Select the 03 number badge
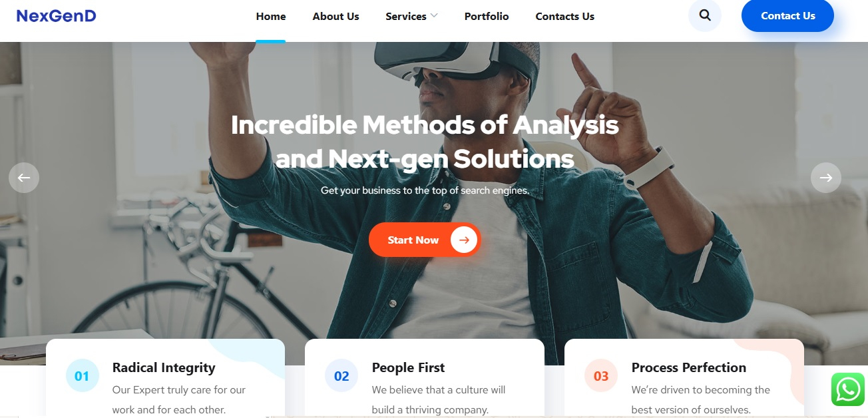Viewport: 868px width, 418px height. [x=601, y=376]
